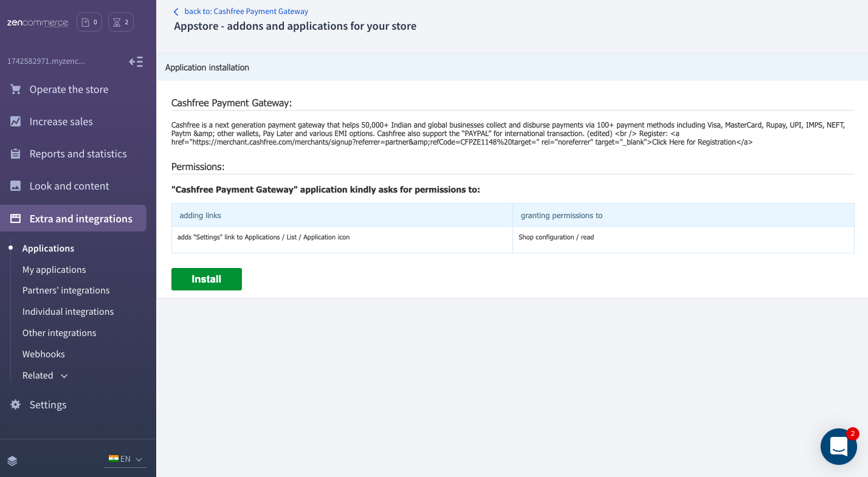868x477 pixels.
Task: Click the layers icon at sidebar bottom
Action: pos(13,461)
